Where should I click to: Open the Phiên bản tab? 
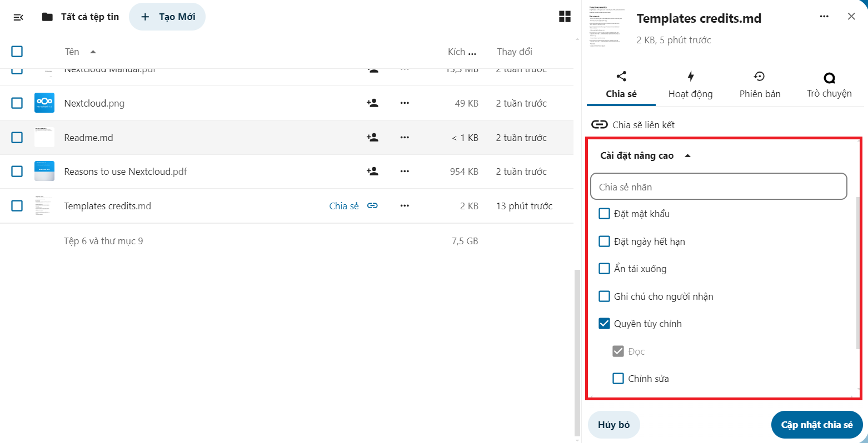(760, 85)
